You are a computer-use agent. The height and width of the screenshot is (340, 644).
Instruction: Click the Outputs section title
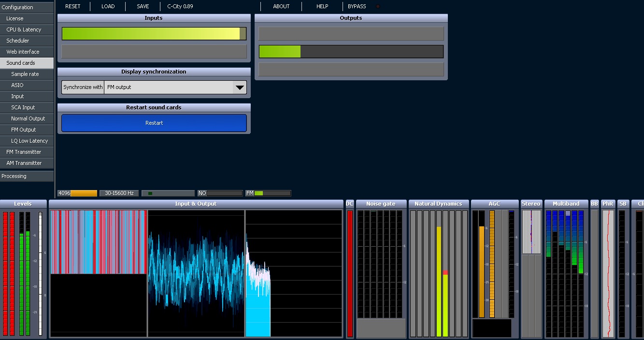351,18
